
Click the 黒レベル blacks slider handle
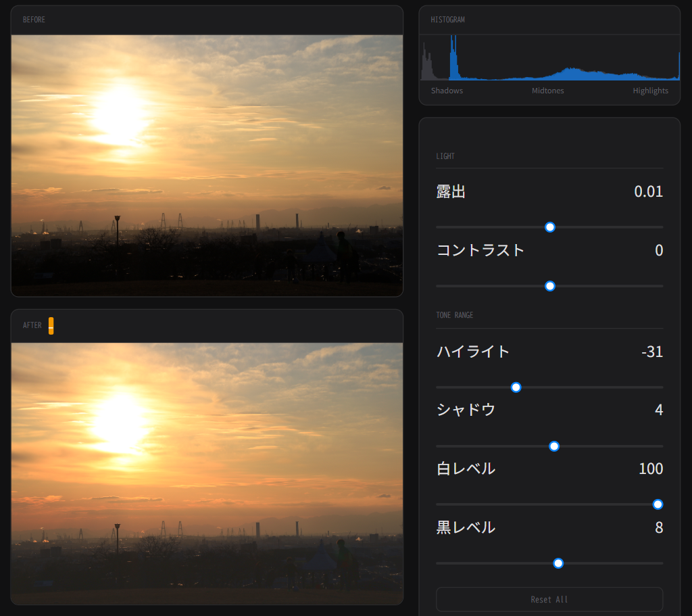[558, 563]
